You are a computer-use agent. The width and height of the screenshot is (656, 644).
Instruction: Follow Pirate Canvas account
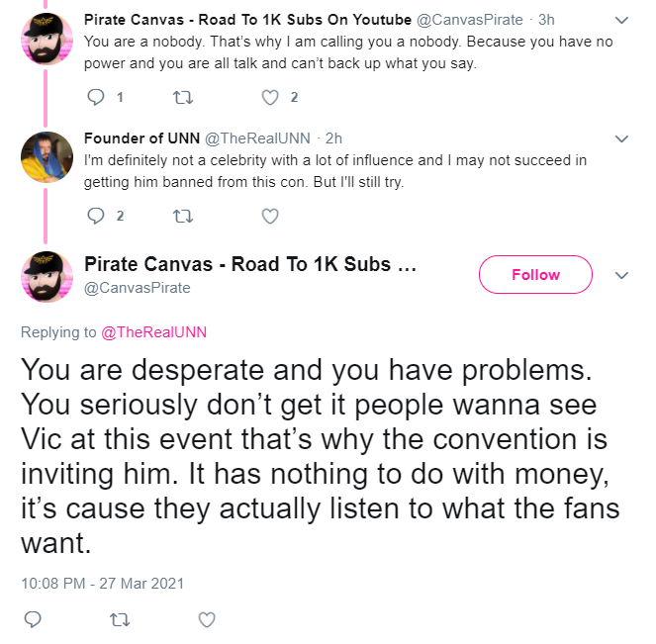point(535,274)
